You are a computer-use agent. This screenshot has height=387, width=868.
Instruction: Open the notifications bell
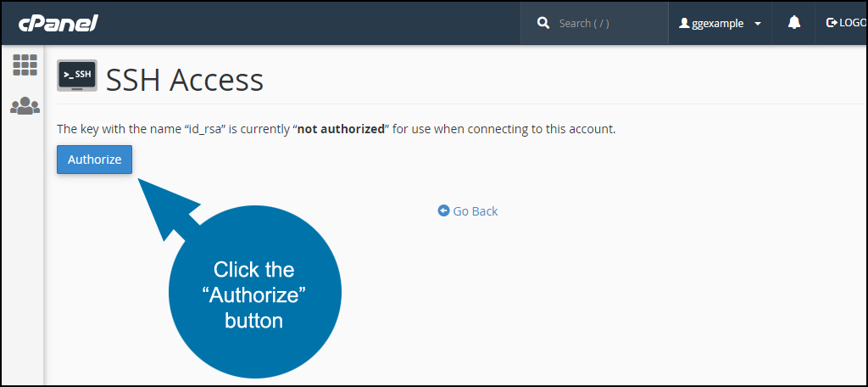(793, 23)
